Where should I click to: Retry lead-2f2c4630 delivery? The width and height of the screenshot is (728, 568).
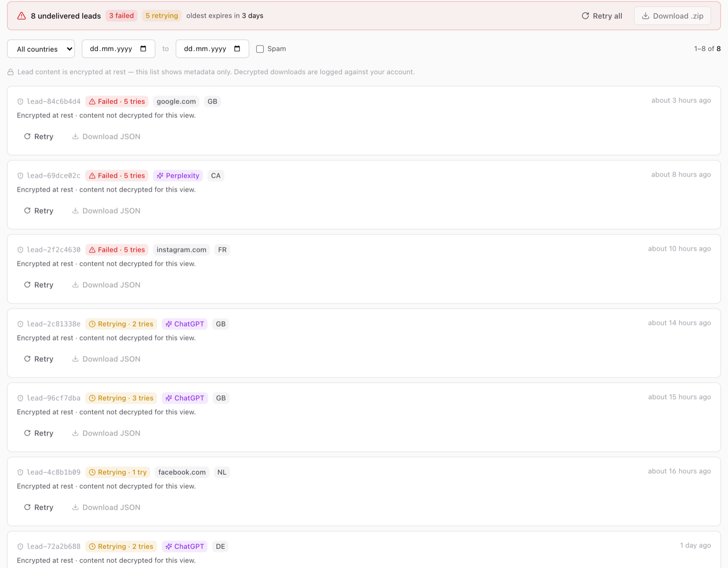click(x=39, y=285)
